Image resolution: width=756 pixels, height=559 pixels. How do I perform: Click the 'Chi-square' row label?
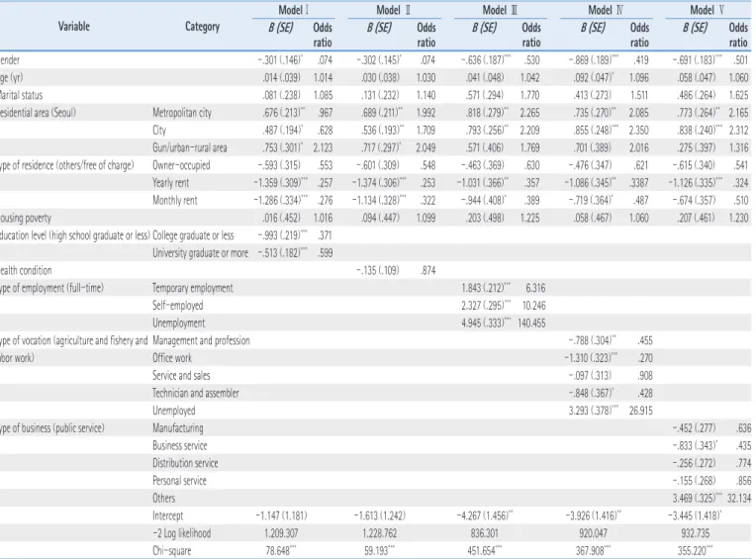click(x=171, y=551)
